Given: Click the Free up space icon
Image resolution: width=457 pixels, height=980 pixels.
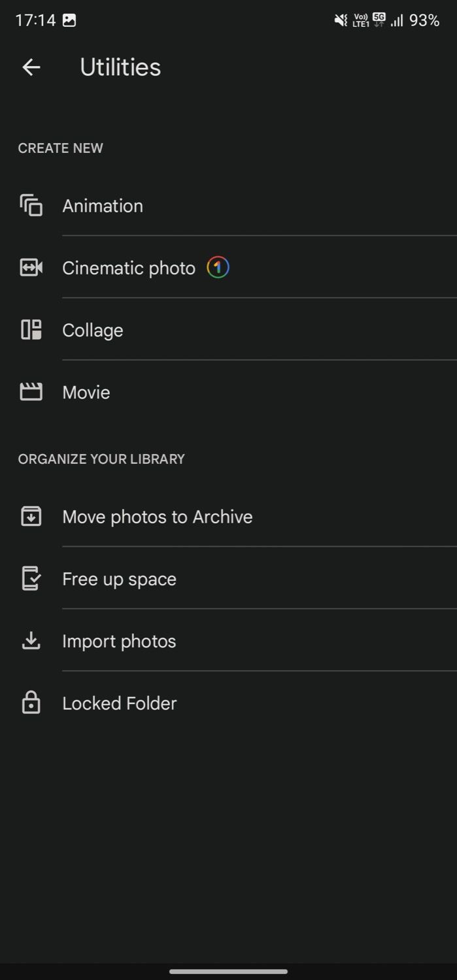Looking at the screenshot, I should tap(31, 579).
